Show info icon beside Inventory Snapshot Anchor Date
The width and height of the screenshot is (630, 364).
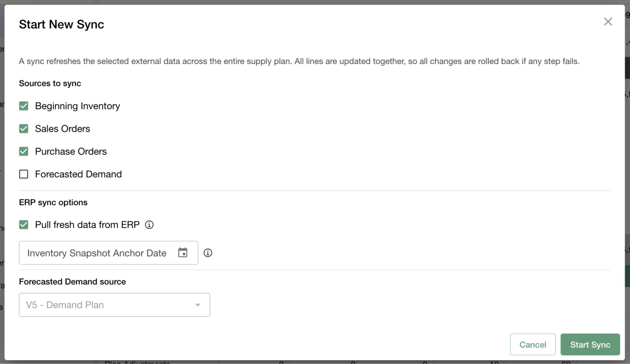pos(208,253)
